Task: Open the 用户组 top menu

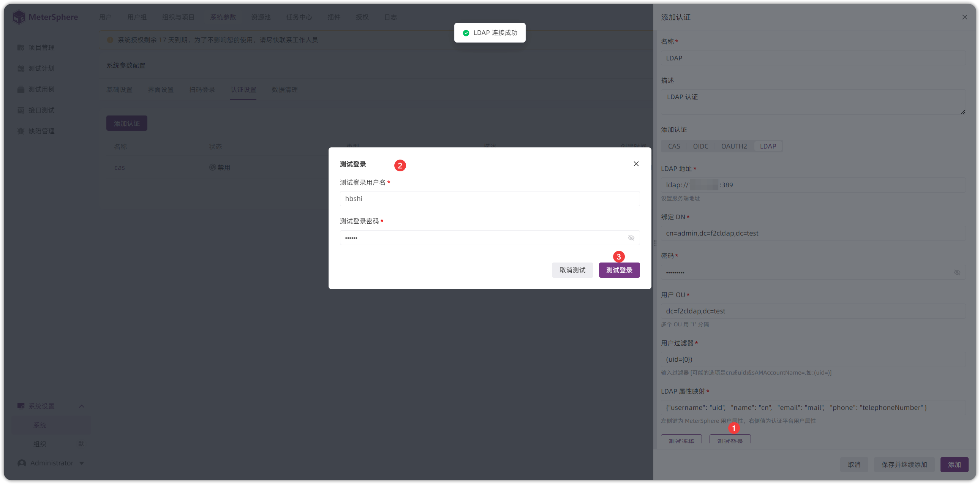Action: [x=137, y=17]
